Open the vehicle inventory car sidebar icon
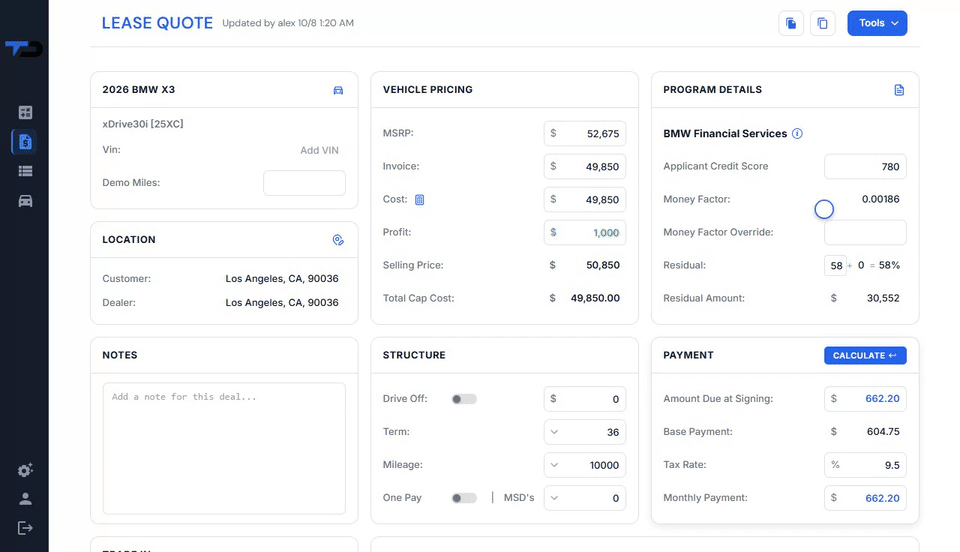Screen dimensions: 960x552 [x=25, y=201]
